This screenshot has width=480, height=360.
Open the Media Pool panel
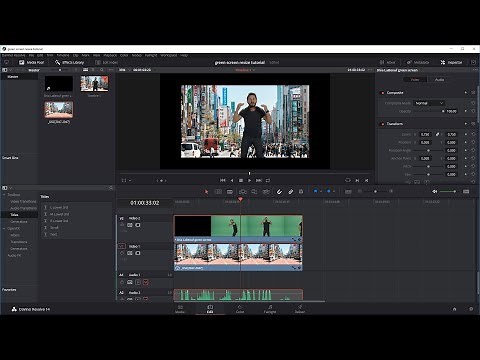tap(31, 62)
